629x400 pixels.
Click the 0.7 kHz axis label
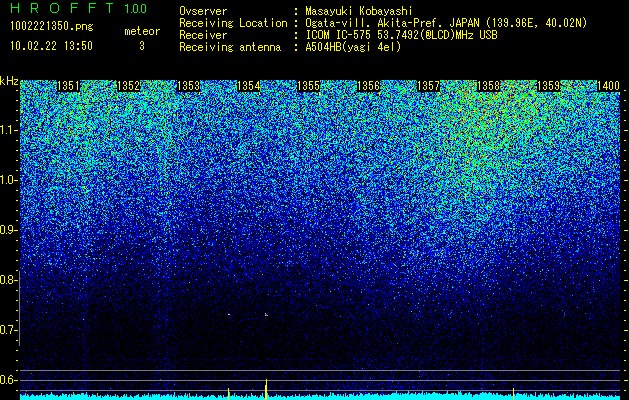(x=8, y=330)
